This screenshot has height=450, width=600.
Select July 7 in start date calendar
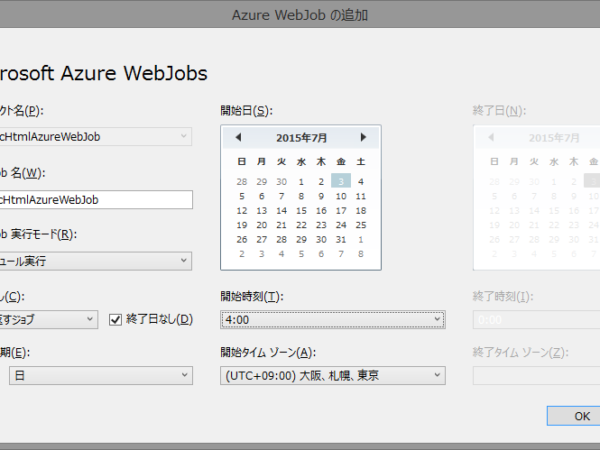[x=281, y=196]
